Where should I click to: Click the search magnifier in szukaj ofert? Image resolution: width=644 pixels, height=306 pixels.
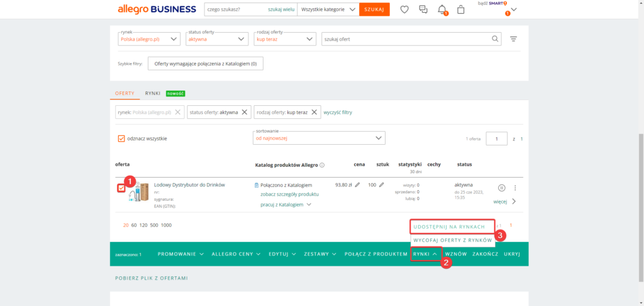click(x=495, y=39)
